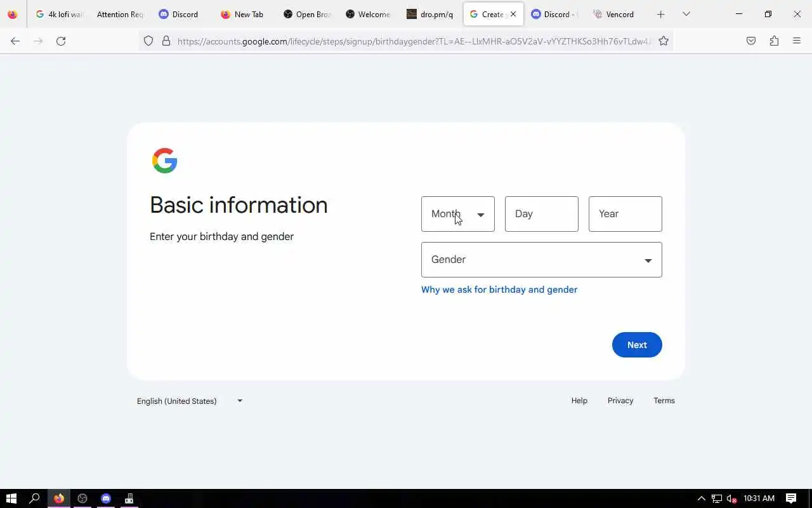Open the Month dropdown
This screenshot has height=508, width=812.
pyautogui.click(x=457, y=214)
